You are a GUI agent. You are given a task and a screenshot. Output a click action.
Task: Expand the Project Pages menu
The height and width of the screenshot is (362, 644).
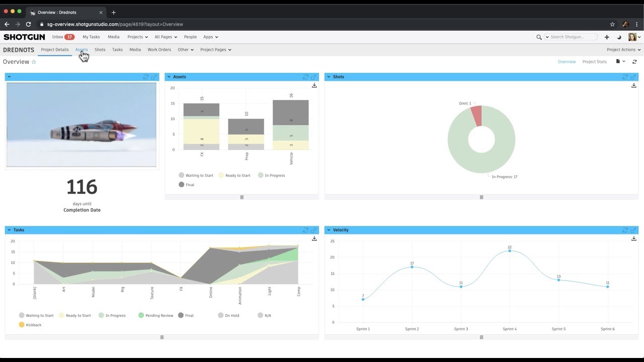point(216,50)
